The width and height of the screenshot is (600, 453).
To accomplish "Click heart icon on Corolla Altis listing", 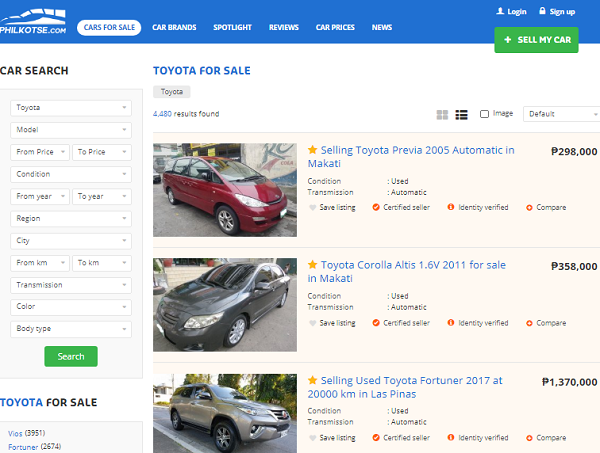I will pyautogui.click(x=313, y=323).
